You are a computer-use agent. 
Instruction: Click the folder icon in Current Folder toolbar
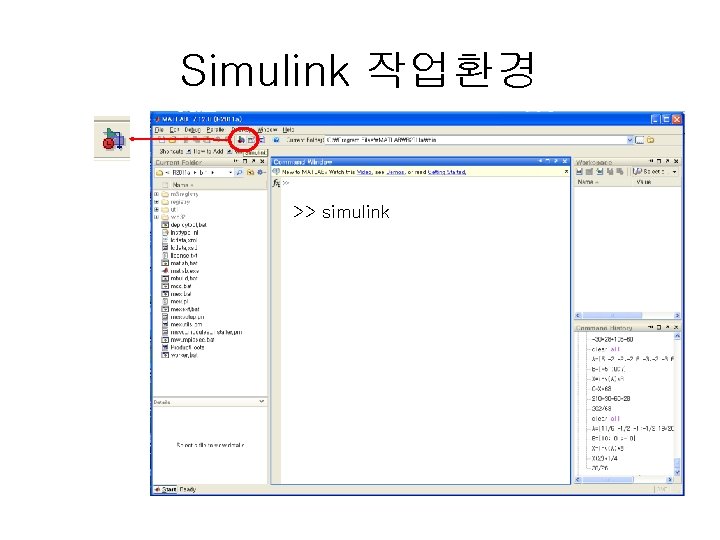click(x=250, y=173)
